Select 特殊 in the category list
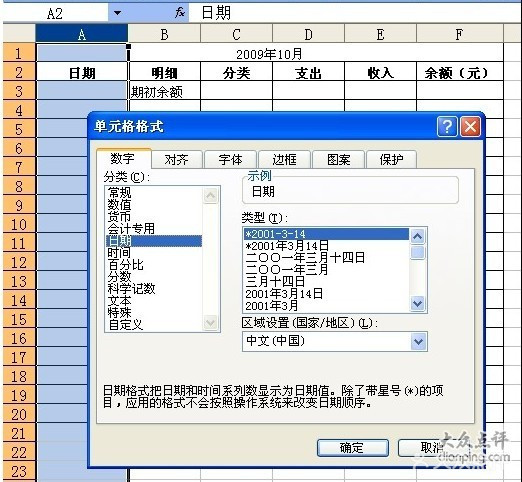Image resolution: width=522 pixels, height=482 pixels. [154, 313]
